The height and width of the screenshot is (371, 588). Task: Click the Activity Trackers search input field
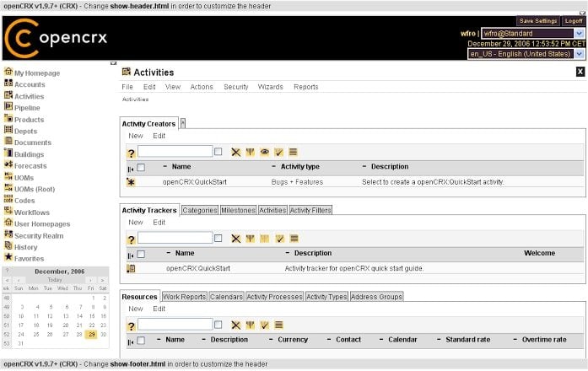(175, 238)
